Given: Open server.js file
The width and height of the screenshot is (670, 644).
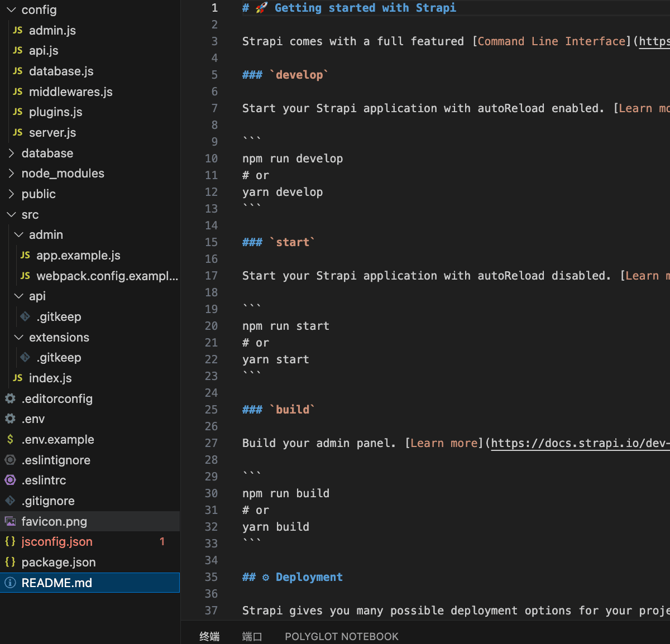Looking at the screenshot, I should (x=52, y=132).
